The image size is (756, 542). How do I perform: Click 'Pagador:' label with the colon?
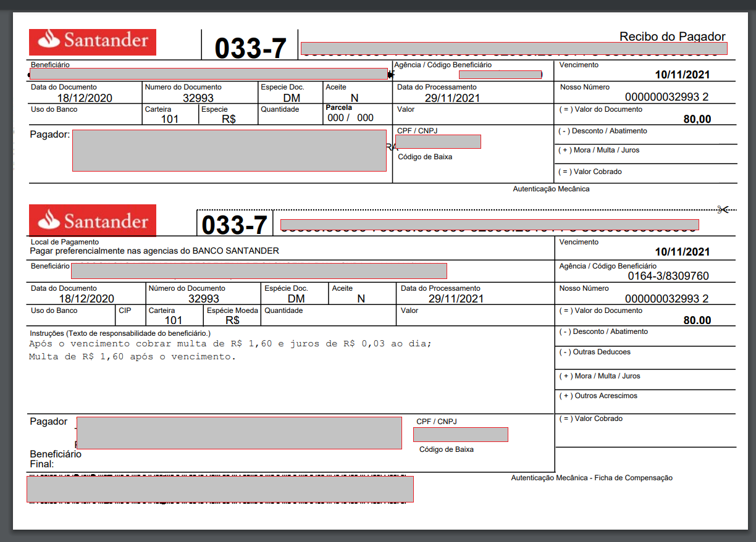coord(50,134)
